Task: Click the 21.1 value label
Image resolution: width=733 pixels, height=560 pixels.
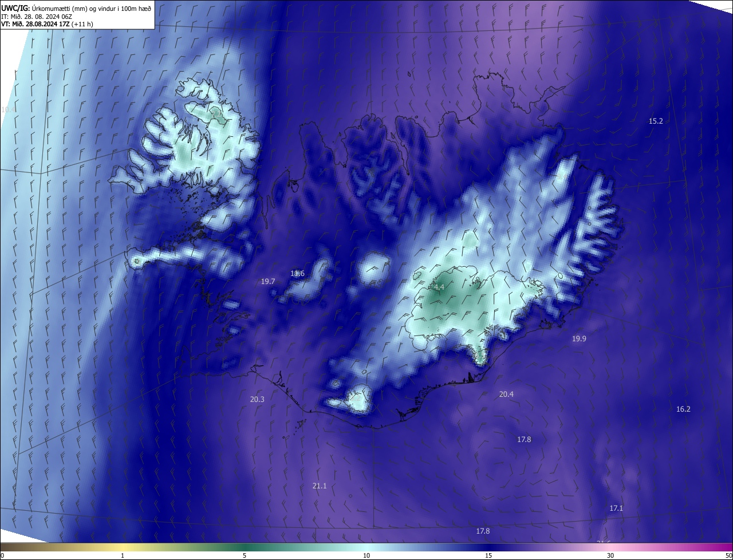Action: pyautogui.click(x=320, y=486)
